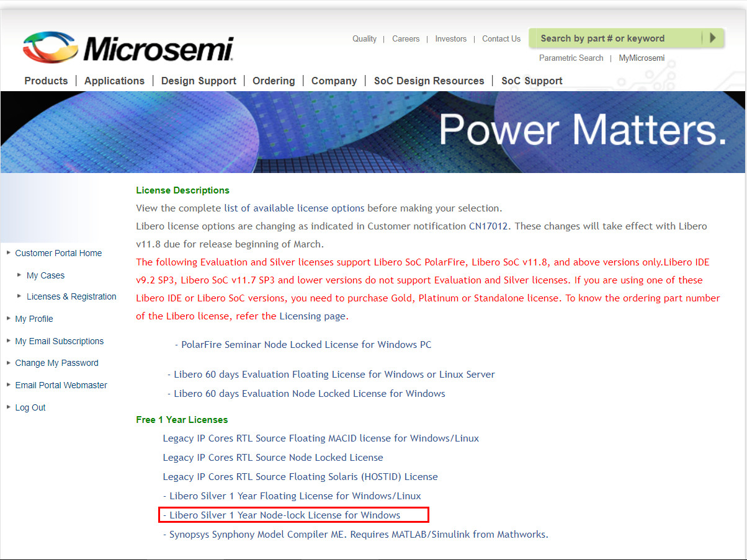
Task: Select Legacy IP Cores RTL Source Node Locked License
Action: pos(273,458)
